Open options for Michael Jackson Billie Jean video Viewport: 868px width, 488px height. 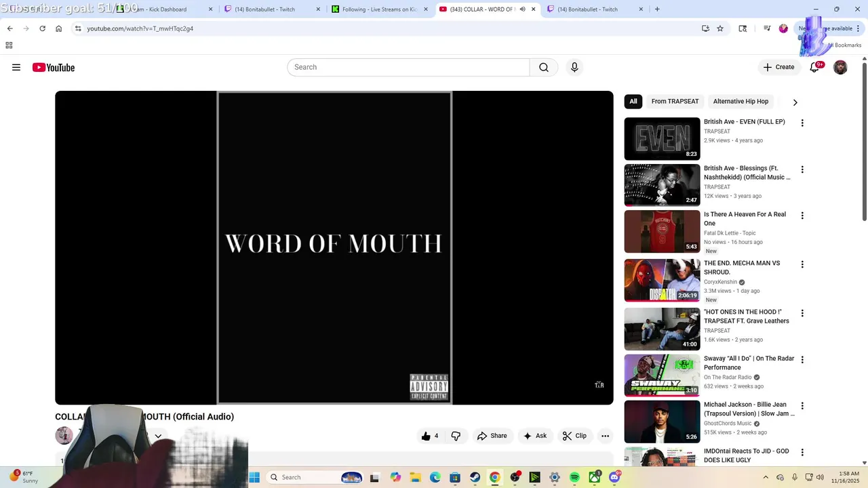[x=802, y=406]
